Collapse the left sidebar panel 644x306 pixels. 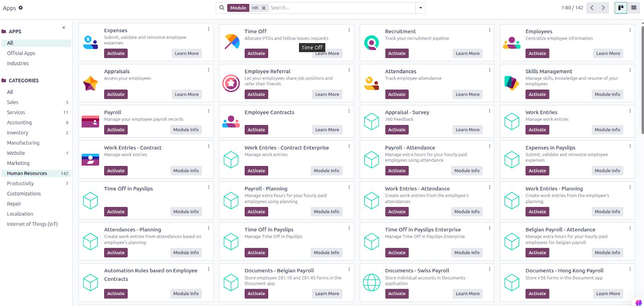click(64, 27)
